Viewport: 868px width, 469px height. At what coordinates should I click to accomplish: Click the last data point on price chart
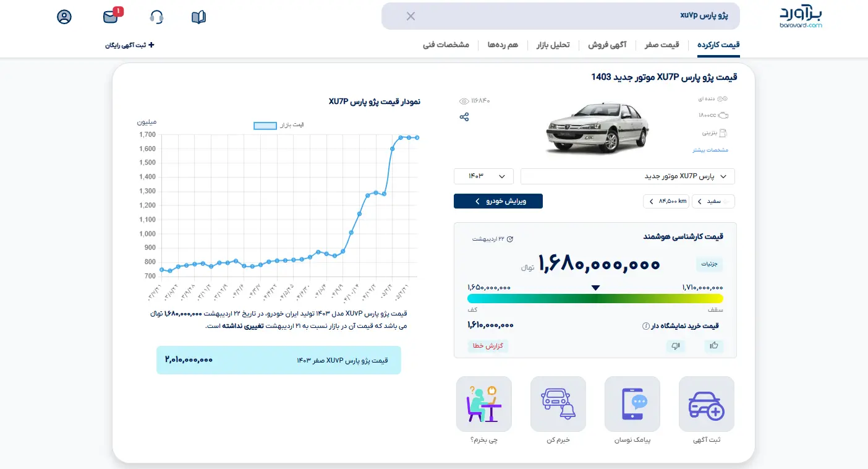(417, 137)
